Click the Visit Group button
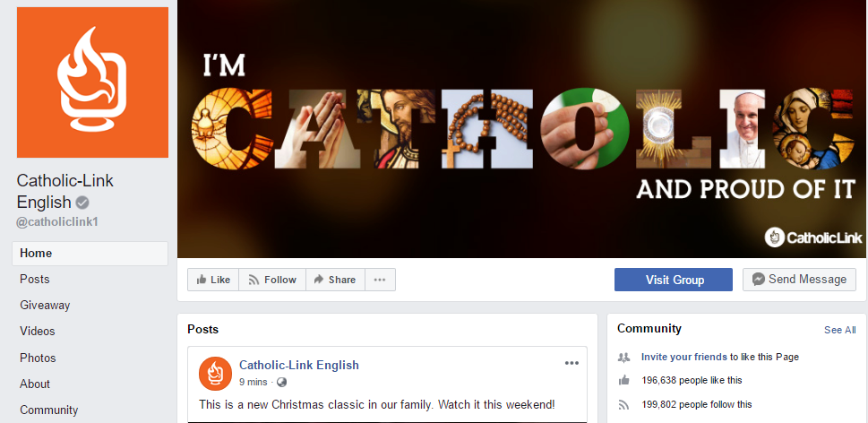 coord(673,280)
